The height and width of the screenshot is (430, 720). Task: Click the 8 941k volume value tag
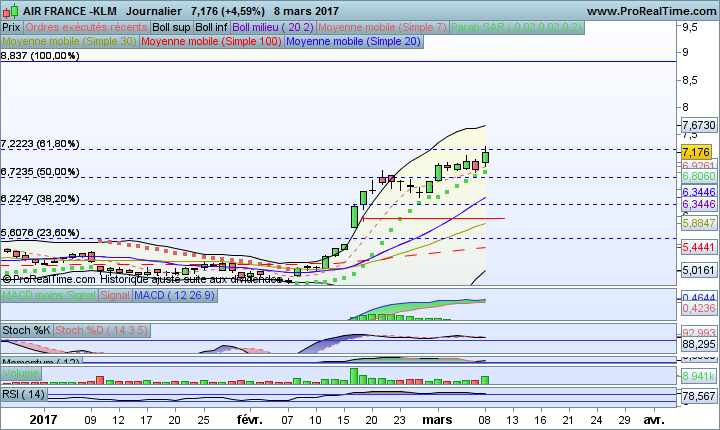click(x=698, y=376)
